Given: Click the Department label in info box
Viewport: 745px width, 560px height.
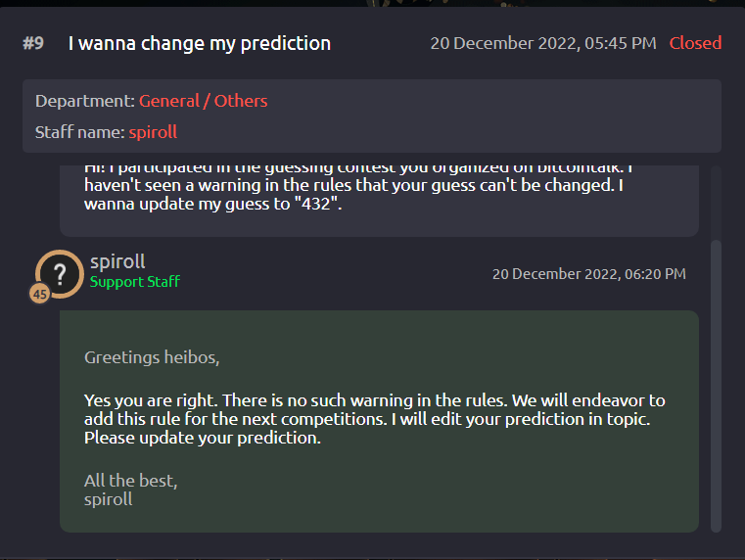Looking at the screenshot, I should (85, 101).
